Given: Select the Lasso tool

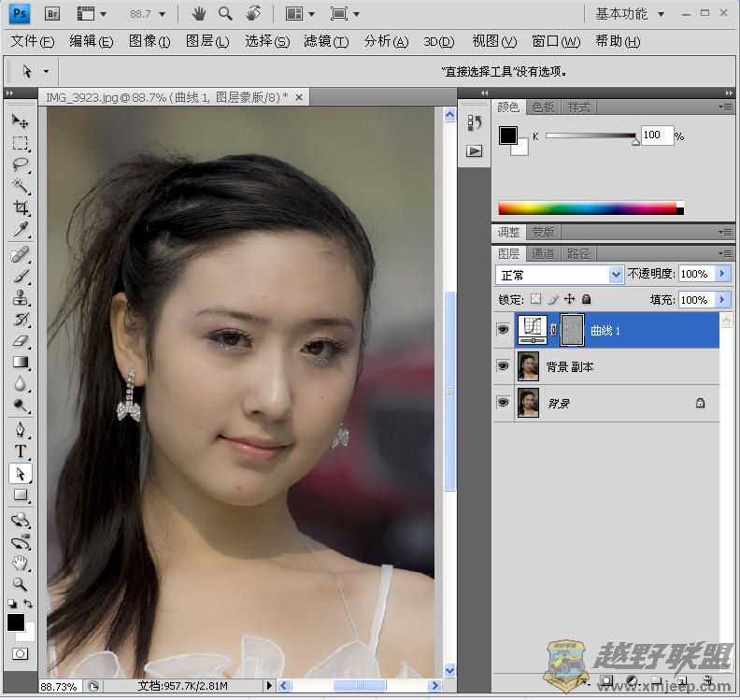Looking at the screenshot, I should pos(20,164).
